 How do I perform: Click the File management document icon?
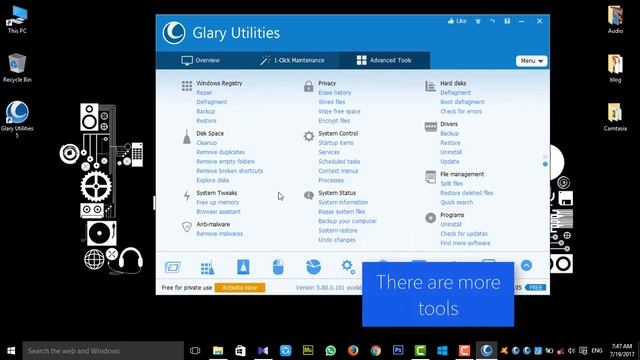tap(431, 177)
